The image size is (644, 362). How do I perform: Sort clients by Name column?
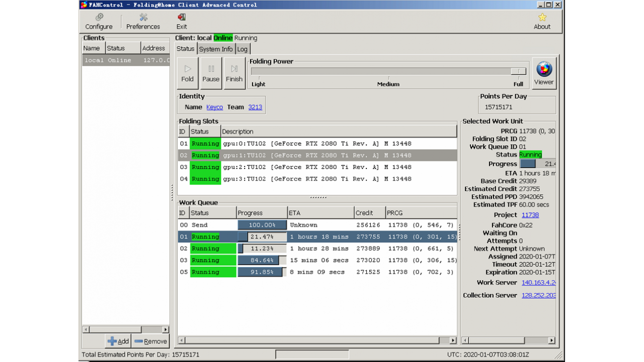tap(94, 48)
